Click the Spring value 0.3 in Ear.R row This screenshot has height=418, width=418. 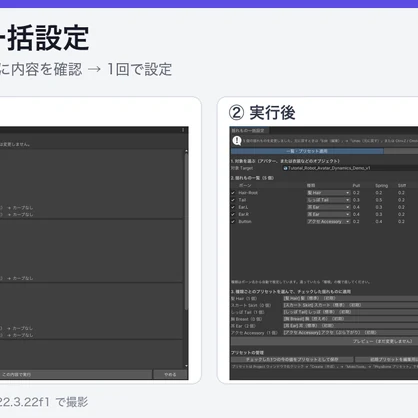[x=379, y=214]
